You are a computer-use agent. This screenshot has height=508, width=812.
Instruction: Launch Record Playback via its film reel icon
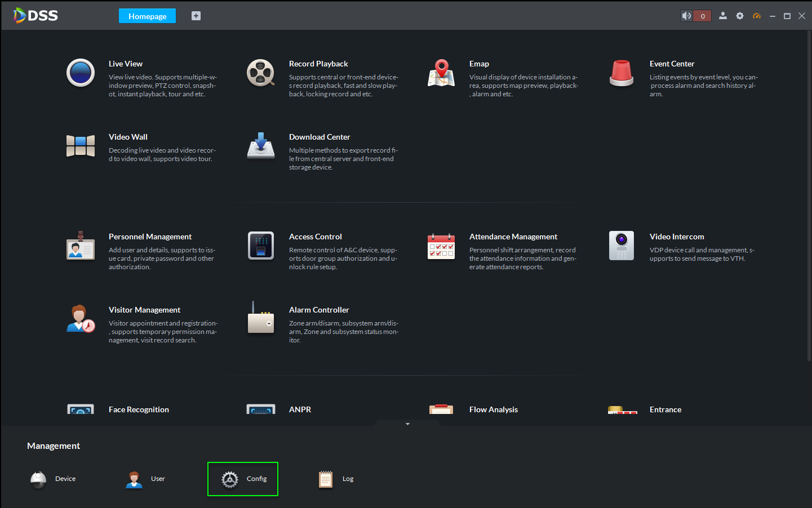(x=261, y=73)
